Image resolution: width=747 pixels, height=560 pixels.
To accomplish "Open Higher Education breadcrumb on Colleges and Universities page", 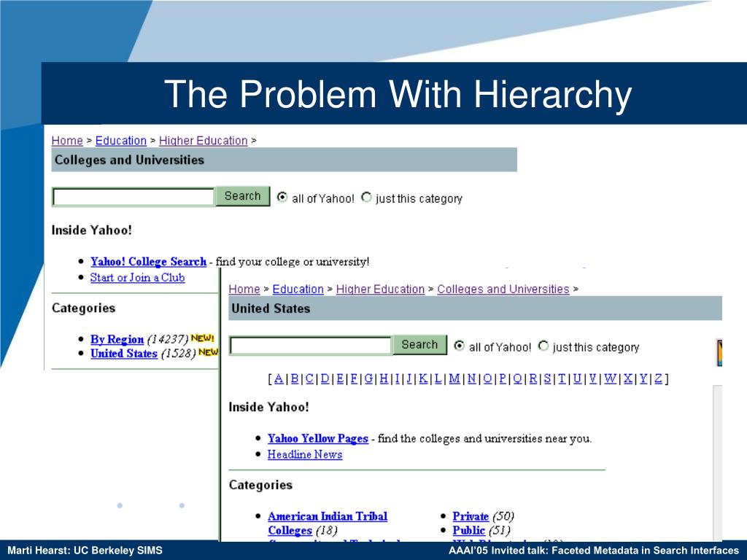I will 203,141.
